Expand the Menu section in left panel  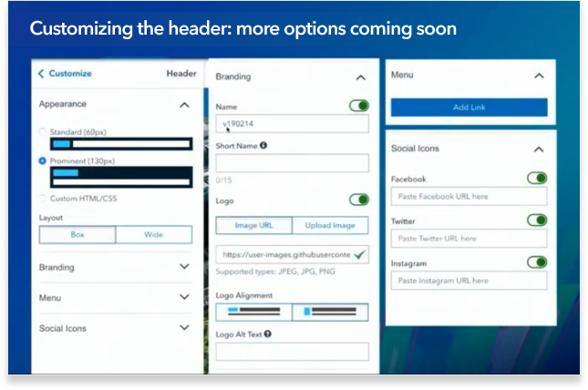(x=184, y=297)
